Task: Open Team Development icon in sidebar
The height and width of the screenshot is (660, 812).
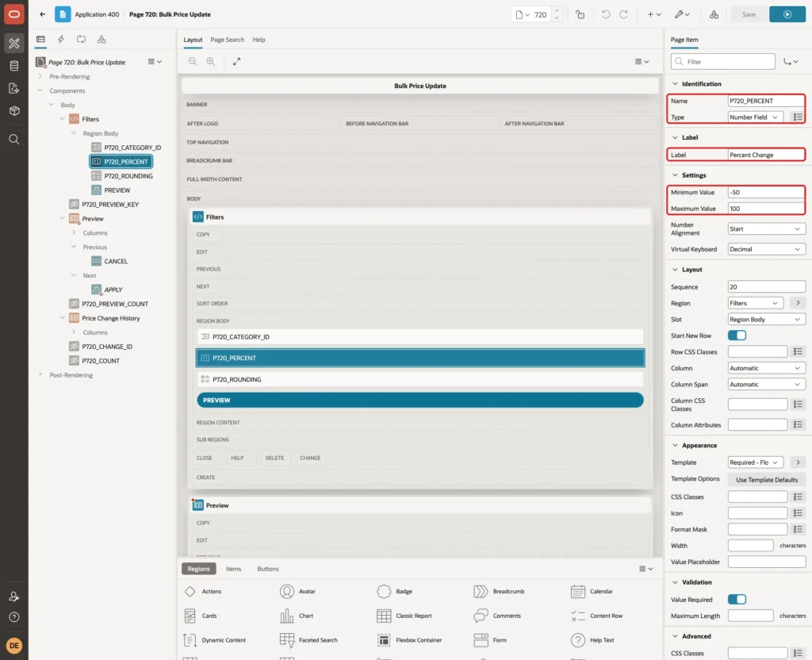Action: [x=14, y=88]
